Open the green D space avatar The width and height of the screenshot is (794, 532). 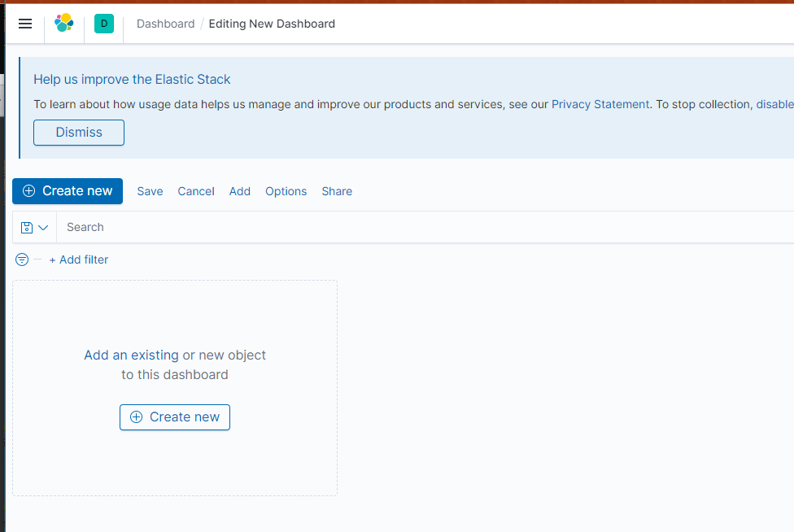(104, 24)
